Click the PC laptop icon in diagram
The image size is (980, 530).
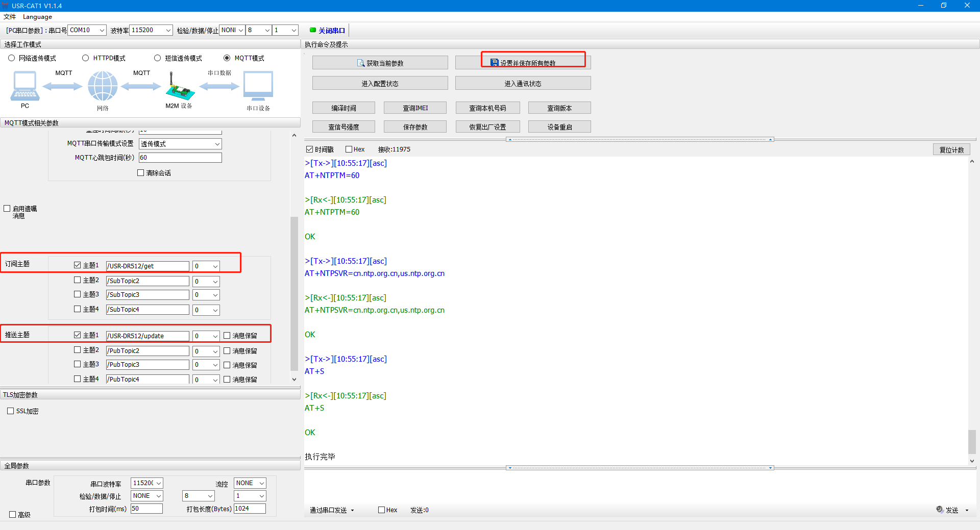[24, 86]
